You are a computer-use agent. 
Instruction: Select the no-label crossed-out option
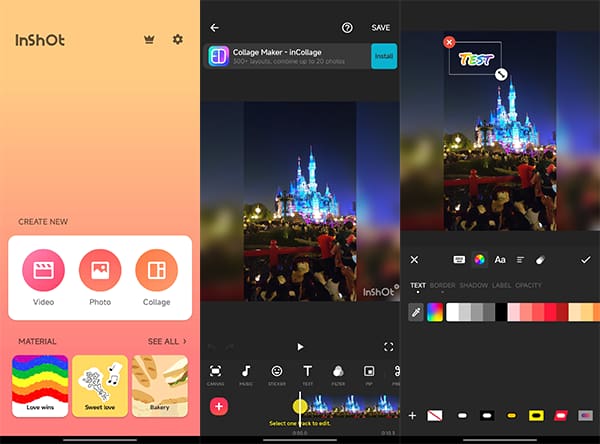point(435,416)
